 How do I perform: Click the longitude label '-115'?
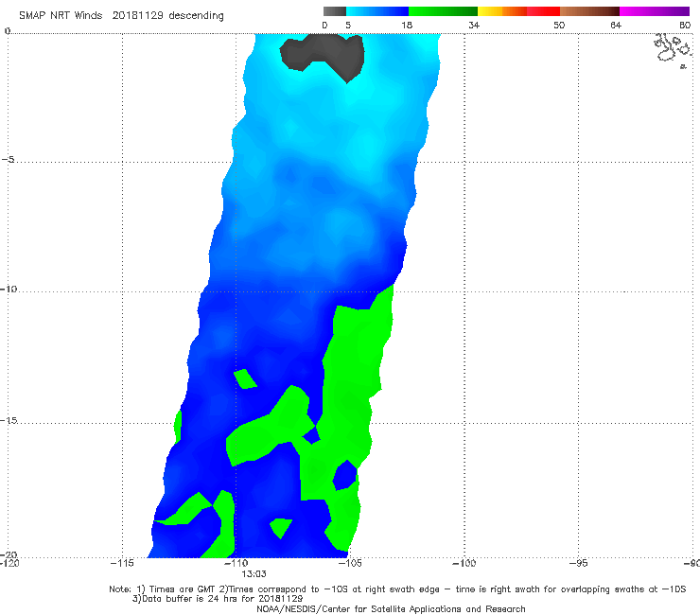[122, 563]
